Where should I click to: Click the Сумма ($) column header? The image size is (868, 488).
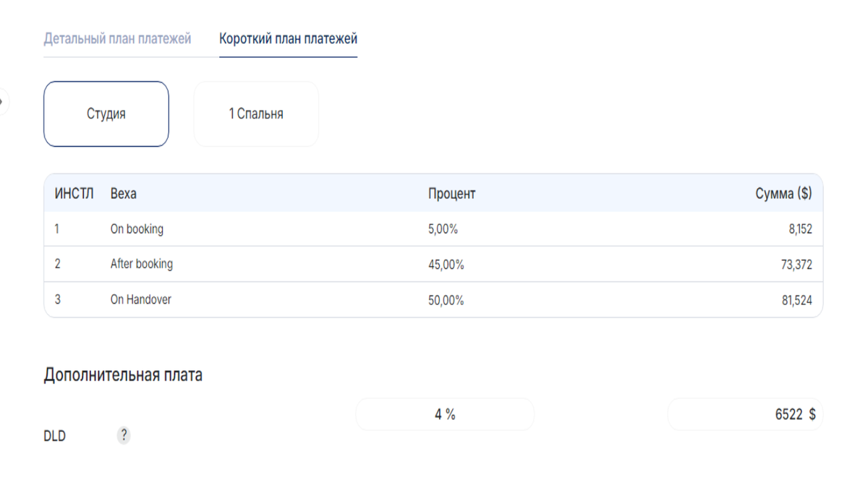[x=783, y=194]
